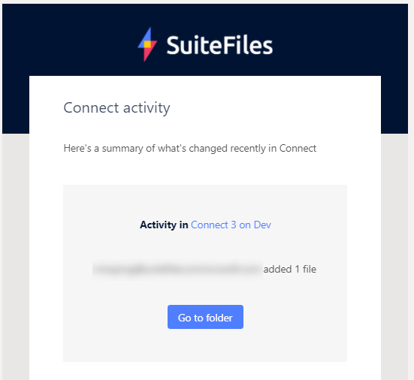414x380 pixels.
Task: Click the white space beneath the gray activity card
Action: tap(205, 371)
